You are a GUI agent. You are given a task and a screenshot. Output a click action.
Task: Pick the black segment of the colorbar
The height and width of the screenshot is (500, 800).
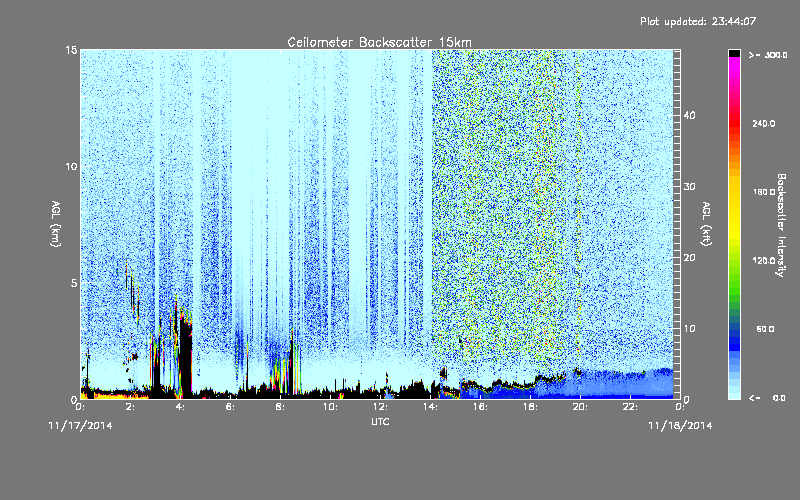click(x=734, y=53)
